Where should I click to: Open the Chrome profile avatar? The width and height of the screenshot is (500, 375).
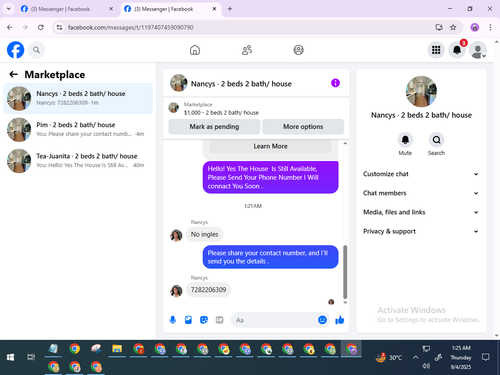click(x=475, y=27)
